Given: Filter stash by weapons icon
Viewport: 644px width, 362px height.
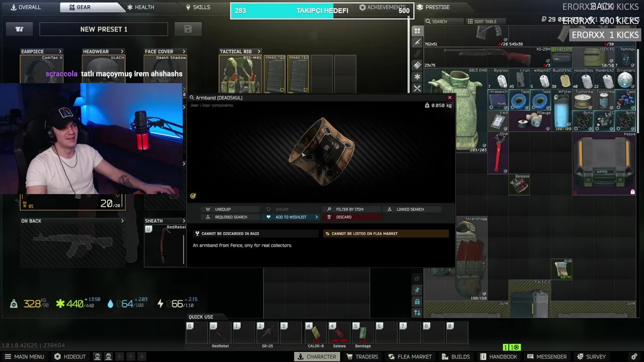Looking at the screenshot, I should 417,43.
